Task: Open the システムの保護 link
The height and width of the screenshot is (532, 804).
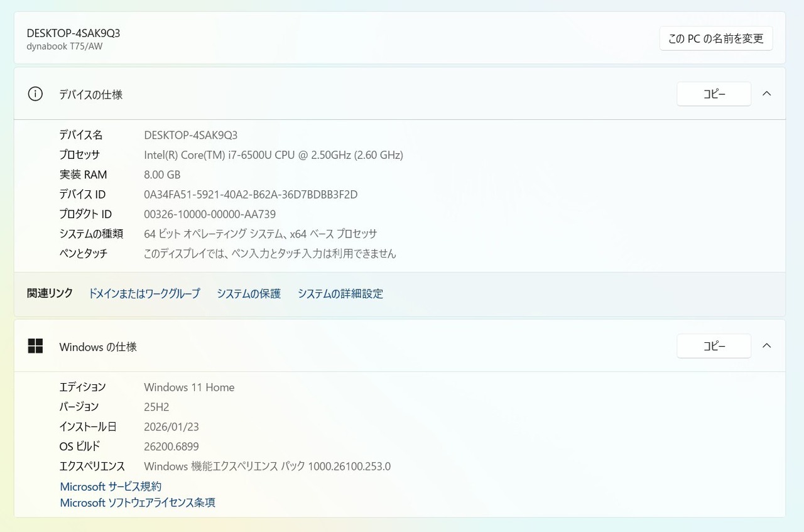Action: pos(249,293)
